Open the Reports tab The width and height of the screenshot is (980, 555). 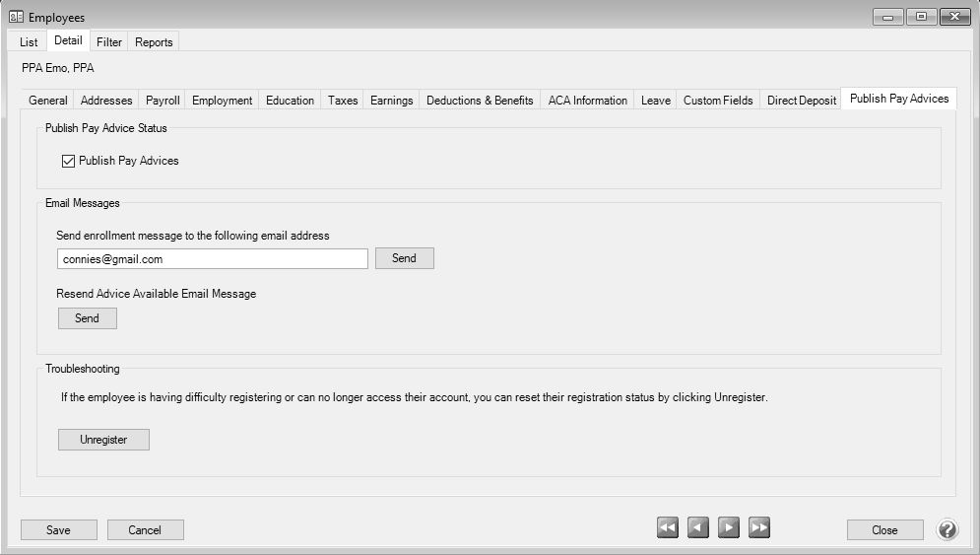(x=154, y=42)
